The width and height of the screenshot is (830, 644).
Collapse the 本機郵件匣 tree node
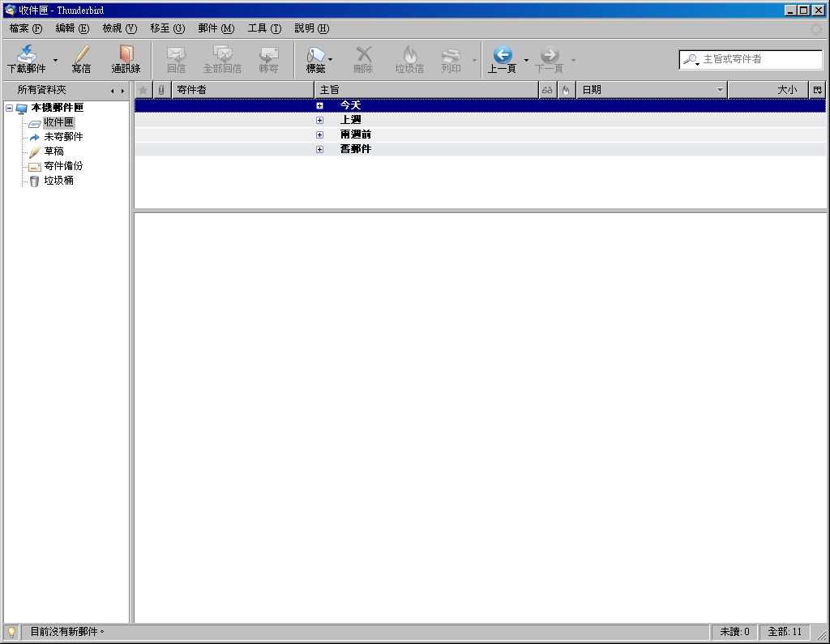coord(9,108)
